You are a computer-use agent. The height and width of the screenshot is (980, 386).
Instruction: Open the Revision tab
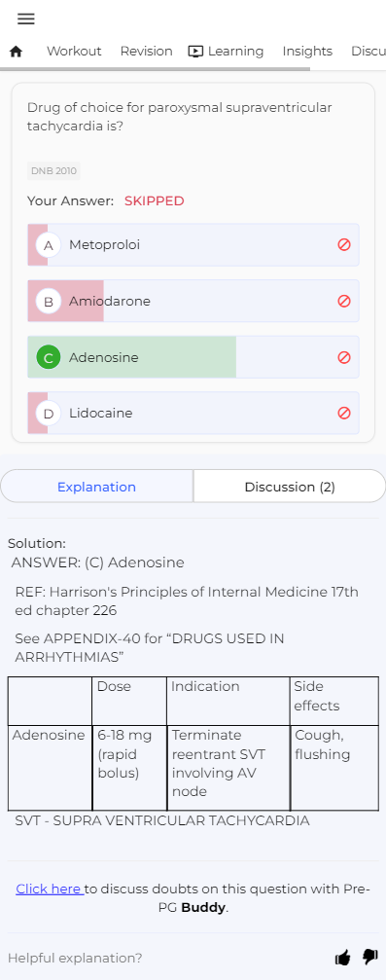pos(146,52)
